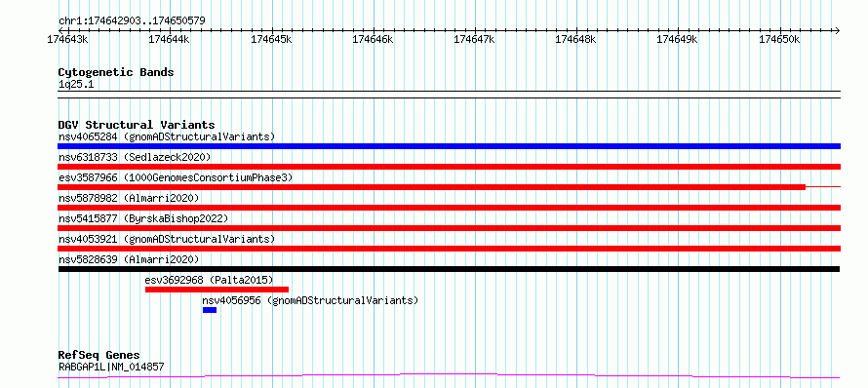Click the ruler's right arrowhead

[x=837, y=30]
